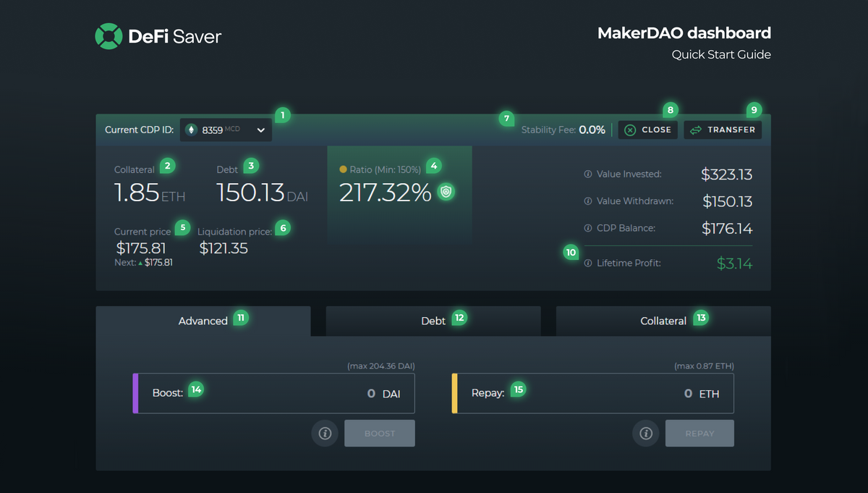This screenshot has height=493, width=868.
Task: Switch to the Debt tab
Action: click(x=433, y=321)
